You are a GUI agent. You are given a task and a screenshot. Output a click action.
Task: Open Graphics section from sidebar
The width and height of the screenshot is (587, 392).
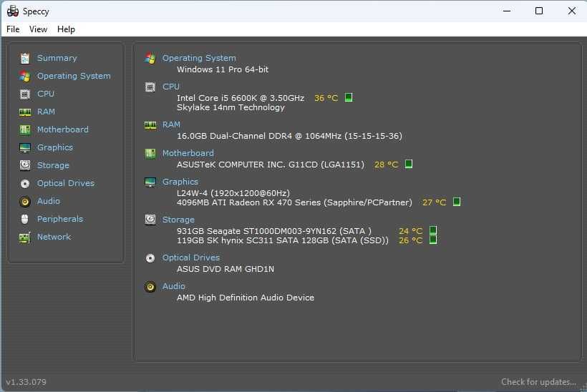[55, 147]
